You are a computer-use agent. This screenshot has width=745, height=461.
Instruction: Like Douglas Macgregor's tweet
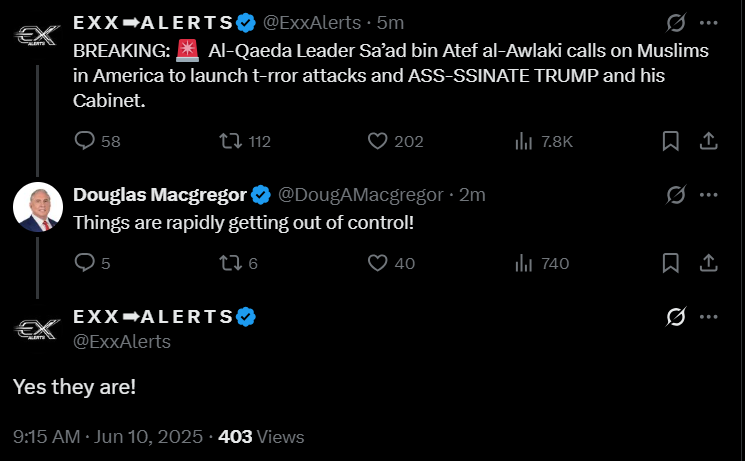click(x=377, y=263)
